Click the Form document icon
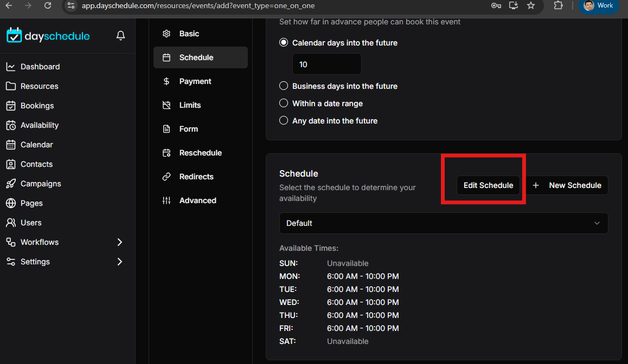 (166, 129)
